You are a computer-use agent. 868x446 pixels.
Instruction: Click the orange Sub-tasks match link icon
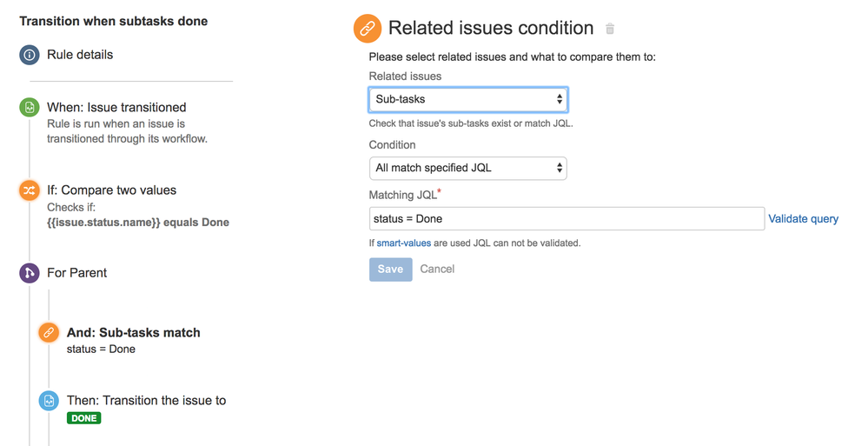point(49,332)
